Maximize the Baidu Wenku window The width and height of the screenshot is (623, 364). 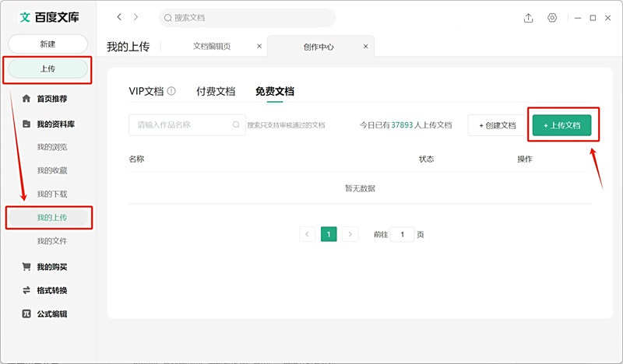point(593,18)
